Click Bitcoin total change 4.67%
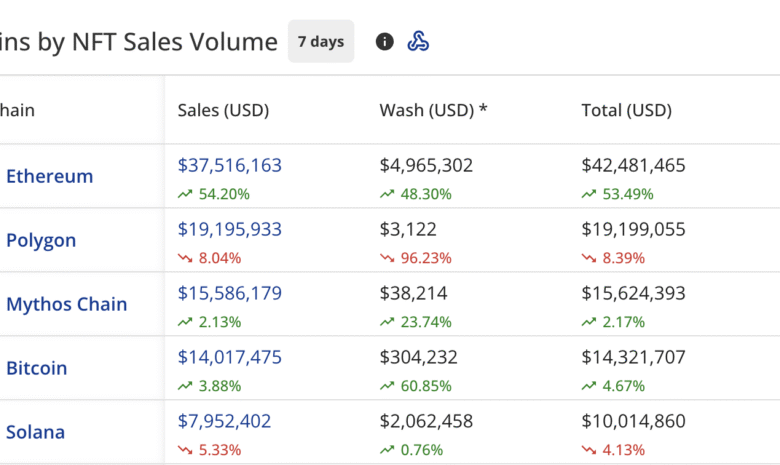The height and width of the screenshot is (465, 780). coord(613,386)
